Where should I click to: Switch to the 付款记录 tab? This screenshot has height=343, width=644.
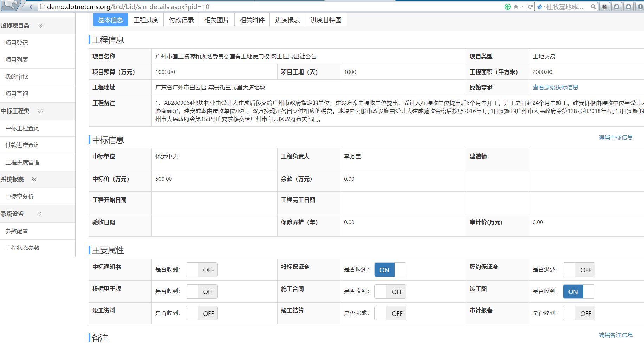click(181, 20)
